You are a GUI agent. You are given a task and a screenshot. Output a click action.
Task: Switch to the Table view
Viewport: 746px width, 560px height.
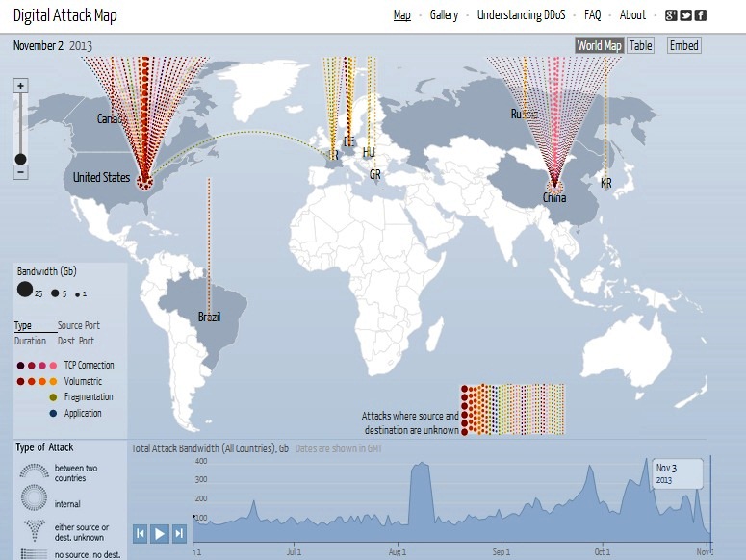tap(640, 45)
